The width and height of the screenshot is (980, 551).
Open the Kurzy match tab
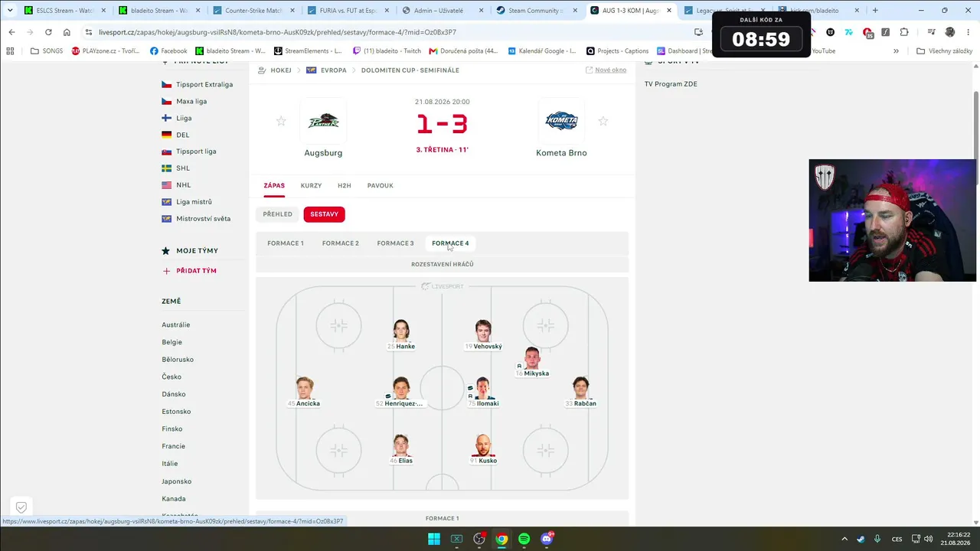[311, 185]
